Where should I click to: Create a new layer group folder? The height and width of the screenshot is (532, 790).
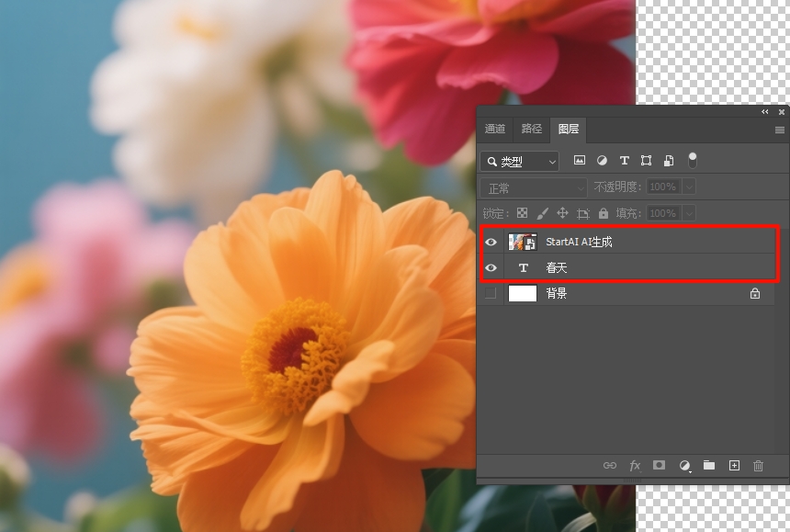coord(709,466)
